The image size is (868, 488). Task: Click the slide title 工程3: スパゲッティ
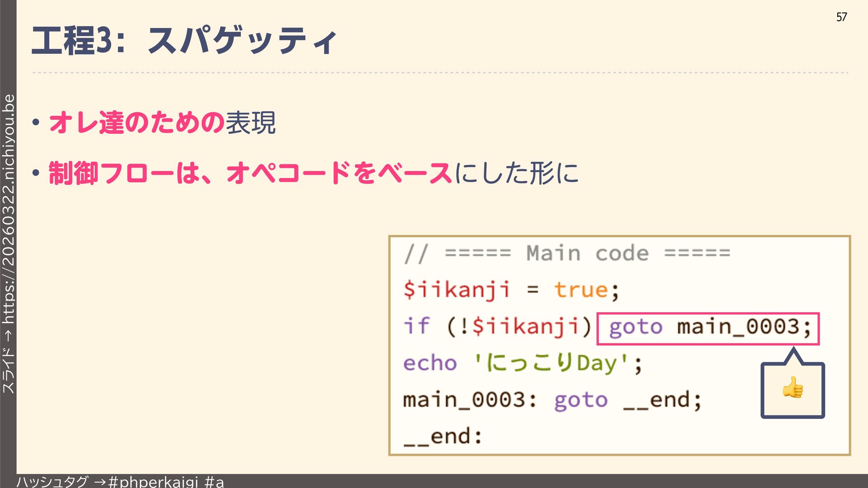(x=184, y=41)
